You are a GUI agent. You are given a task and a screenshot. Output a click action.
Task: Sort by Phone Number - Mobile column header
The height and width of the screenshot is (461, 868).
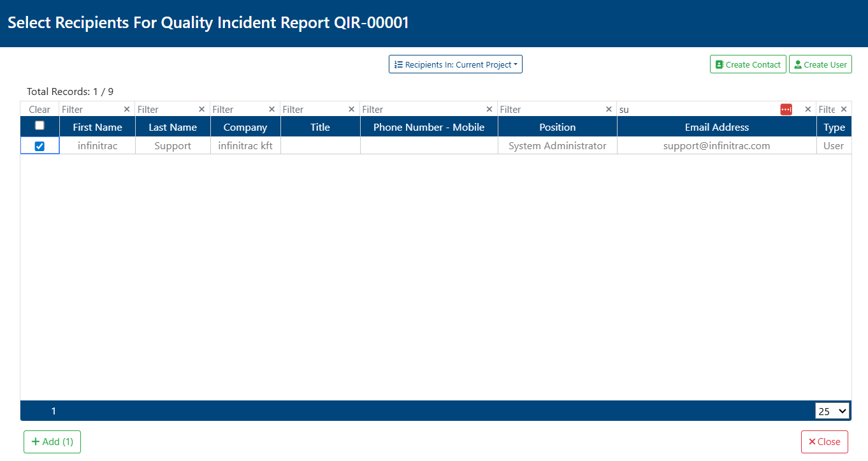(429, 127)
